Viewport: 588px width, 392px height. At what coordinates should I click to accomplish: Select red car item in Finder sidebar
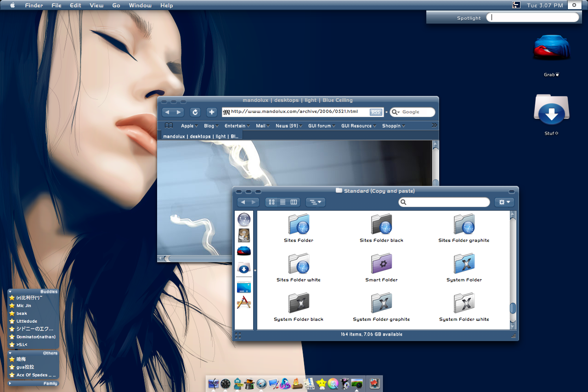244,251
